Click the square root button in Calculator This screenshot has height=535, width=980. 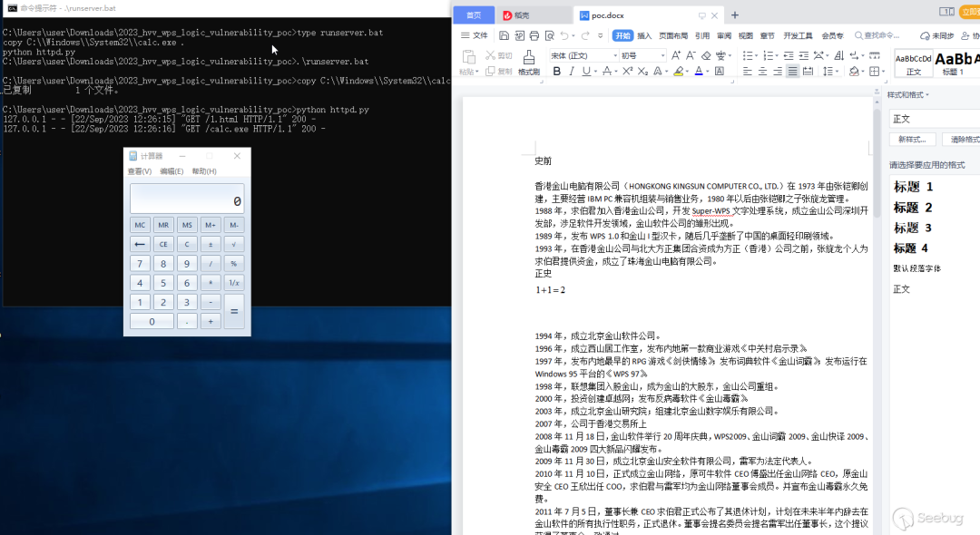tap(234, 244)
